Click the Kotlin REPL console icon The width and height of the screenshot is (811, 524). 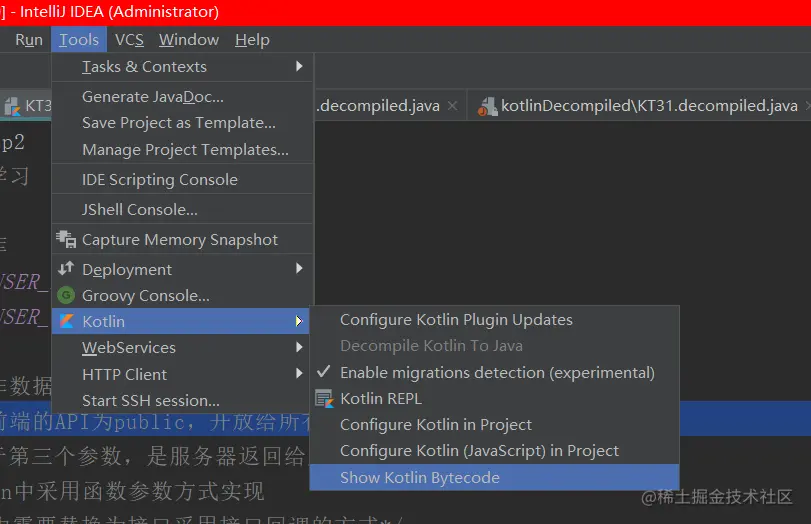(x=324, y=399)
